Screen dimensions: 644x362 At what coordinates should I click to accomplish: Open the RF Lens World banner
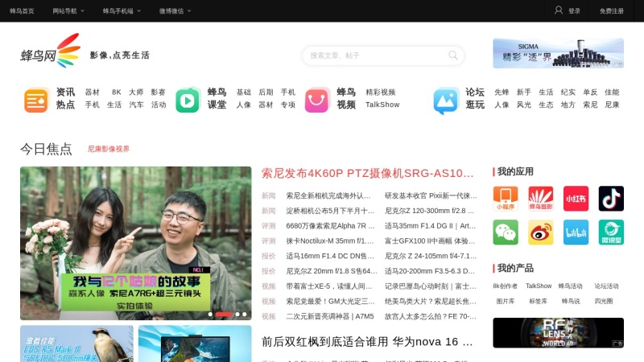pyautogui.click(x=558, y=333)
